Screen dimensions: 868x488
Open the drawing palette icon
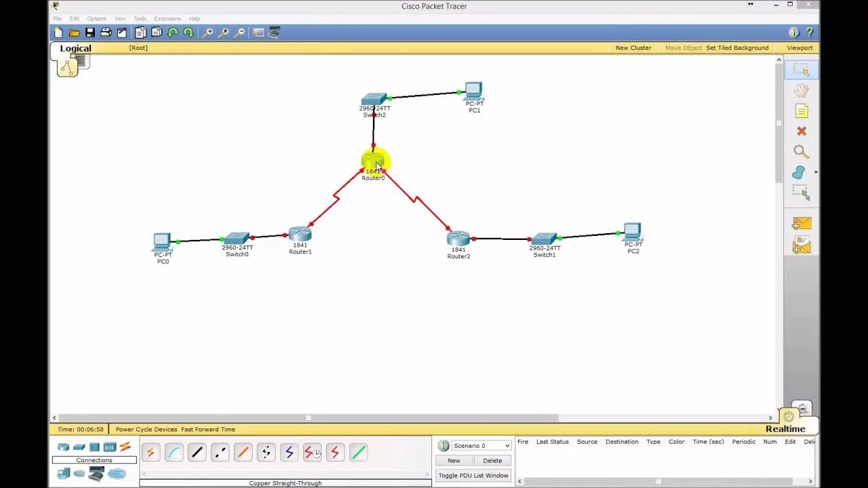[x=258, y=33]
